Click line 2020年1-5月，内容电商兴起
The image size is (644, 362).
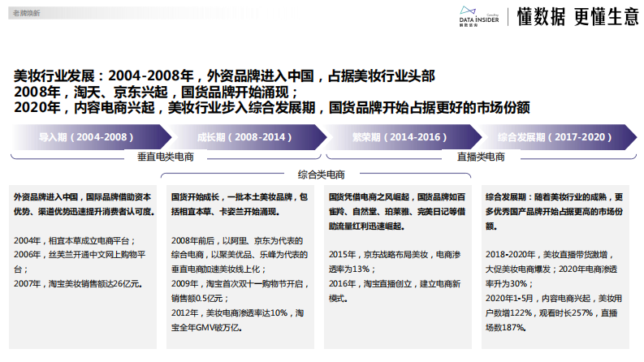pos(554,299)
